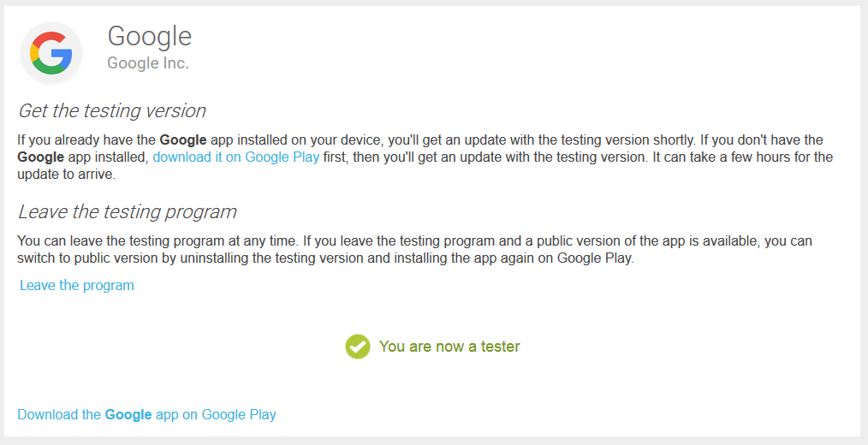868x445 pixels.
Task: Click "If you already have the" opening text
Action: pos(86,140)
